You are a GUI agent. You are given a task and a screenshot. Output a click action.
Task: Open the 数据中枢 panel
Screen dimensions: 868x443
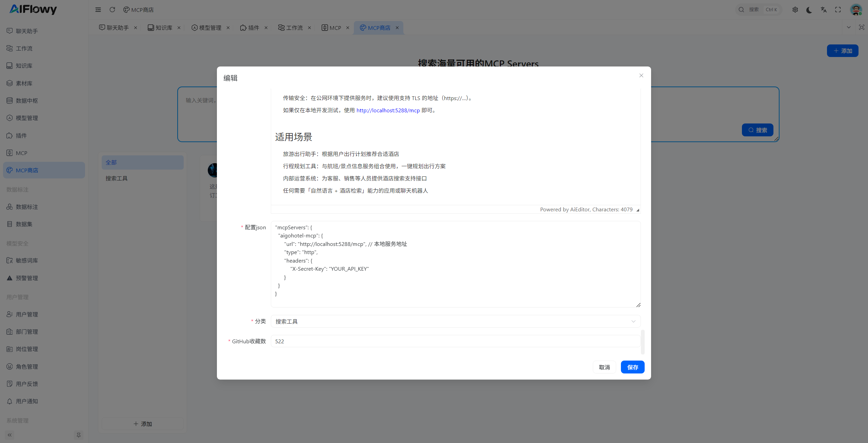tap(27, 100)
